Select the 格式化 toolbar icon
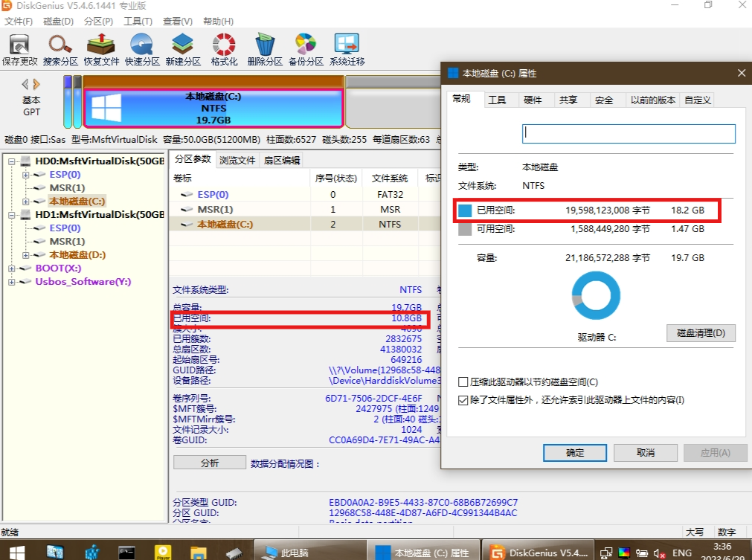The height and width of the screenshot is (560, 752). click(224, 50)
